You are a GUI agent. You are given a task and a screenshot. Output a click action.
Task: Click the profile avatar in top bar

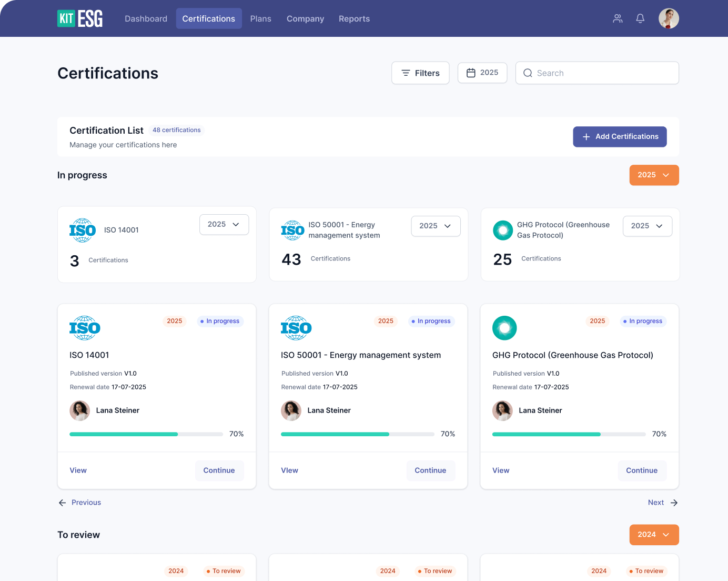(x=669, y=18)
